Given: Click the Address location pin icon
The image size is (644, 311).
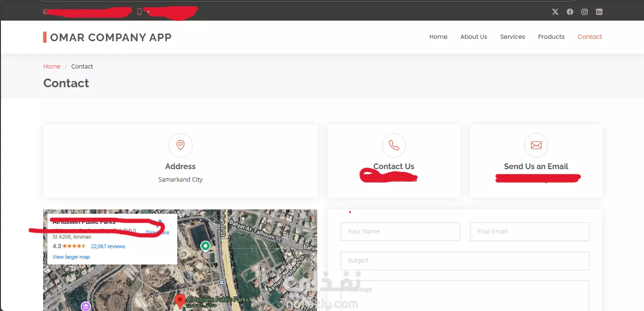Looking at the screenshot, I should point(180,145).
